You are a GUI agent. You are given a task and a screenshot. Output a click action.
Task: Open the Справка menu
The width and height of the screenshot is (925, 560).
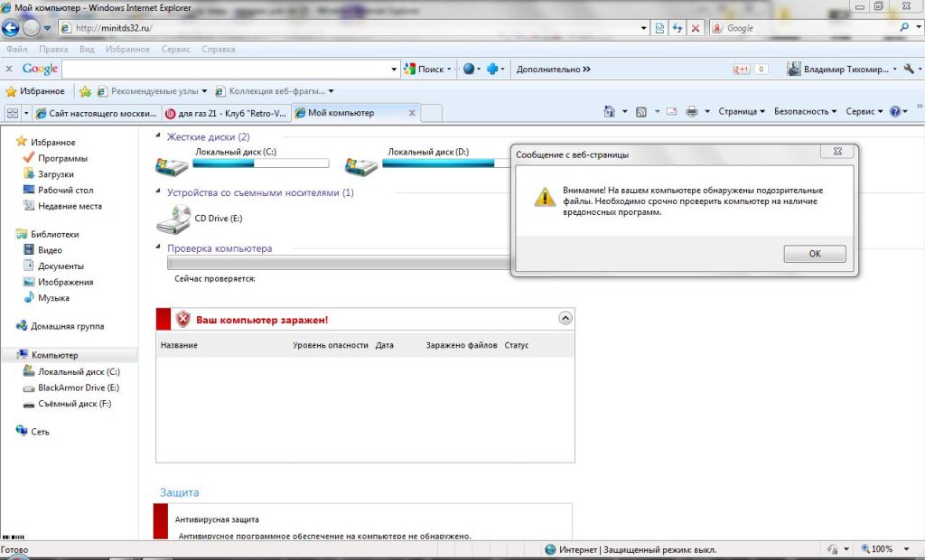[219, 49]
